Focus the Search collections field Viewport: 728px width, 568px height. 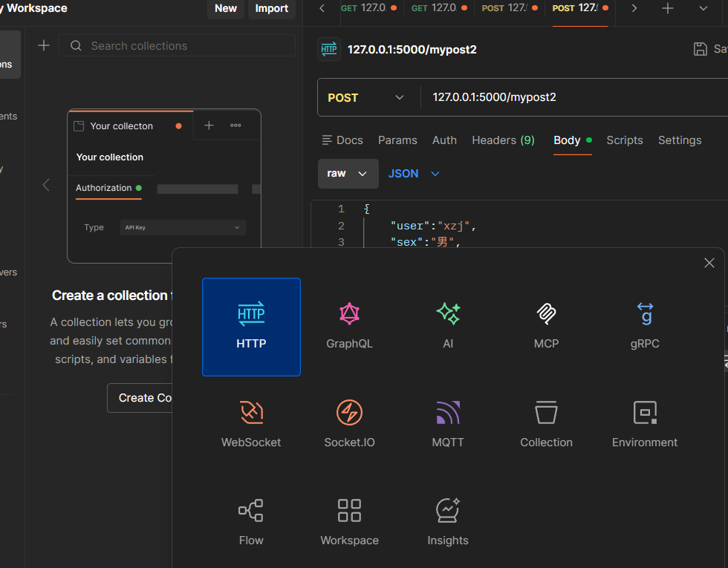(177, 45)
